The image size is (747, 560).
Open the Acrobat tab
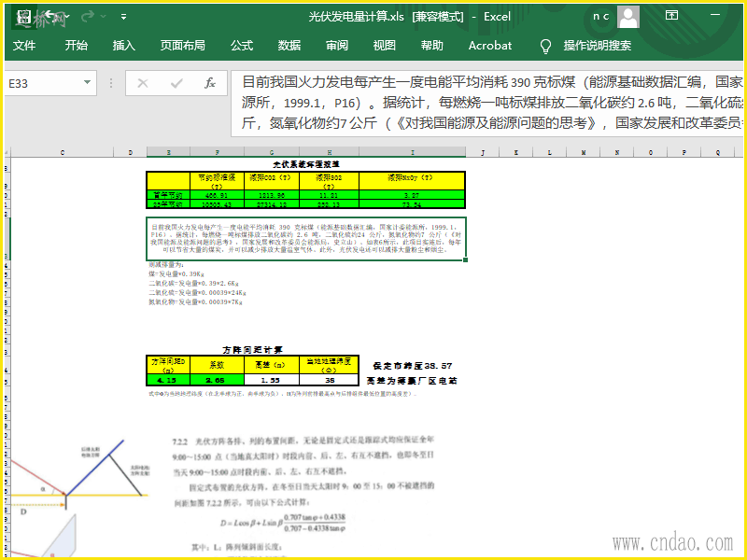tap(489, 45)
